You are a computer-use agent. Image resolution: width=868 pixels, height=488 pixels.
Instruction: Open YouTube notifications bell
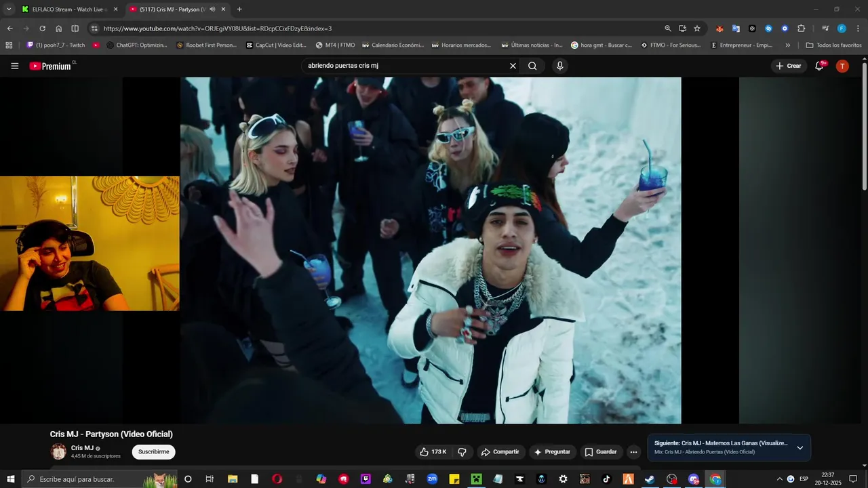coord(820,66)
